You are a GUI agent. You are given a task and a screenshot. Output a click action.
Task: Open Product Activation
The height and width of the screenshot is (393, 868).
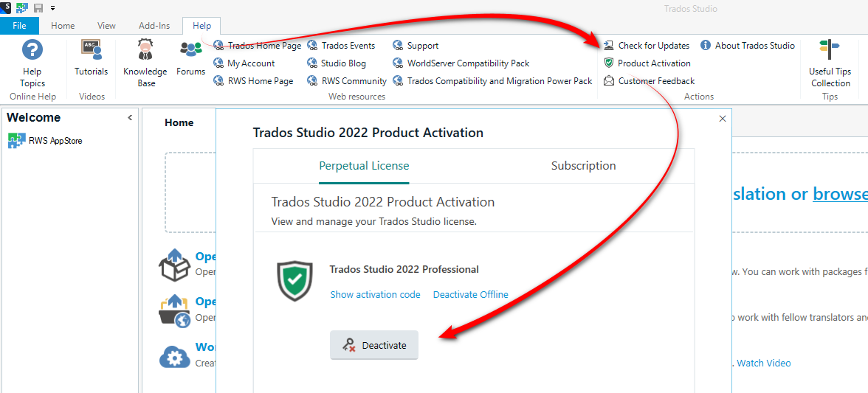tap(647, 63)
